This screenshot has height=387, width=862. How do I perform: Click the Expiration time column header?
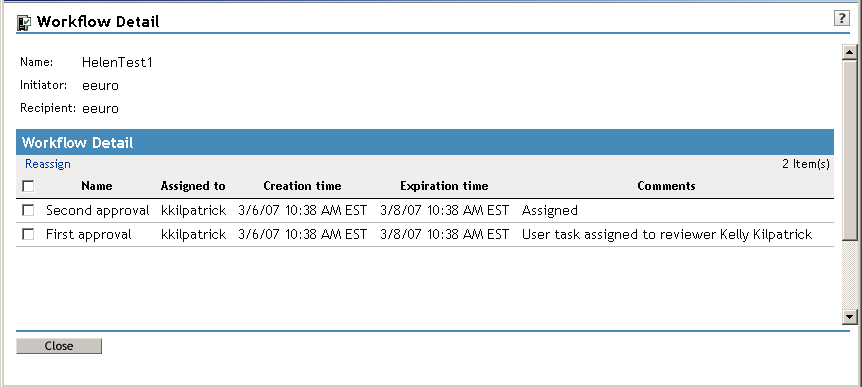tap(444, 186)
